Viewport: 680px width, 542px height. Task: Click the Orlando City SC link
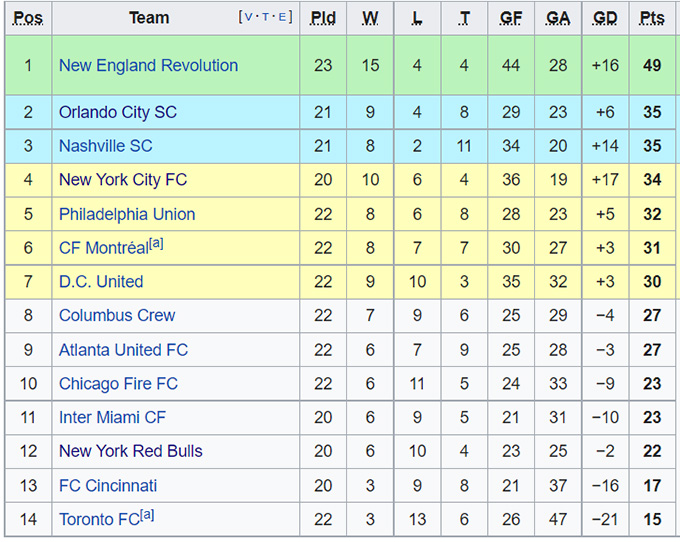(117, 112)
